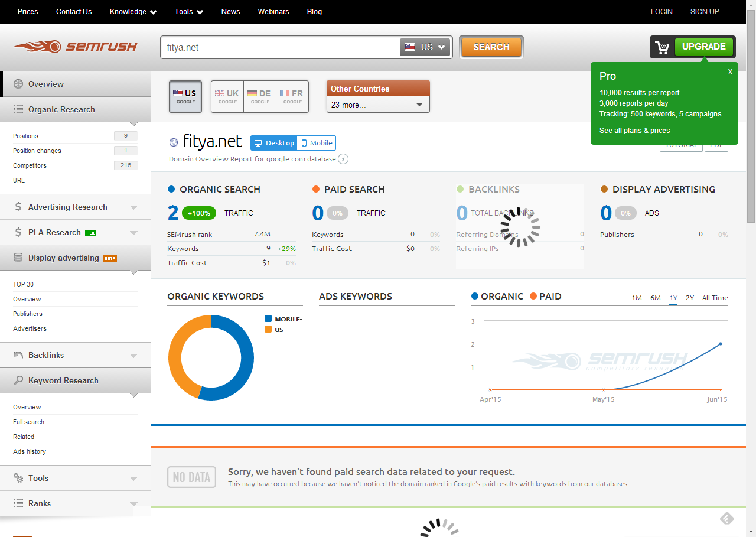Select the UK Google database
The width and height of the screenshot is (756, 537).
point(227,96)
